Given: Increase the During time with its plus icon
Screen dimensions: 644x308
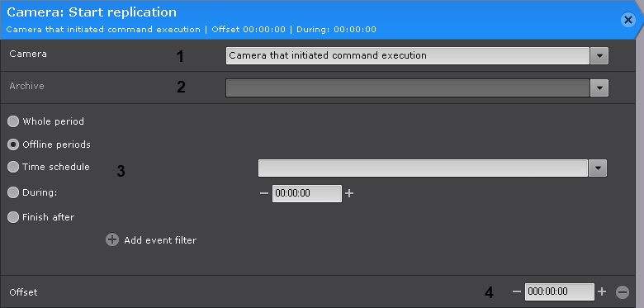Looking at the screenshot, I should coord(349,193).
